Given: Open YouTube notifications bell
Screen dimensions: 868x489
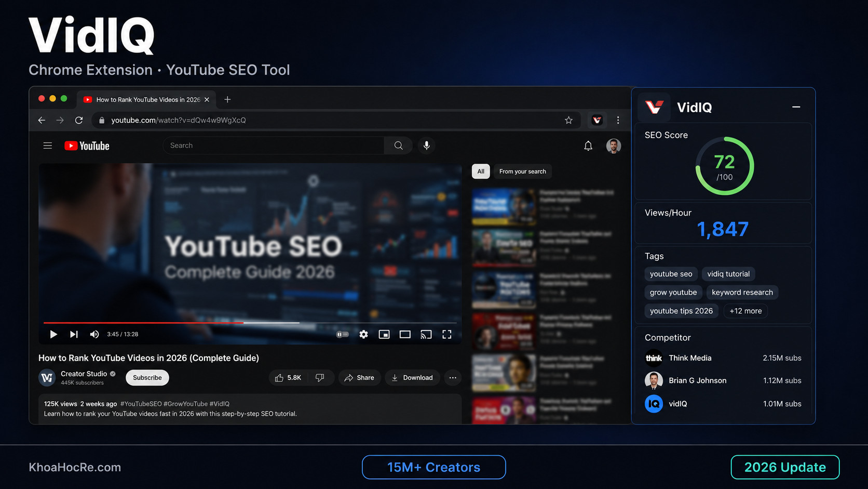Looking at the screenshot, I should point(588,146).
